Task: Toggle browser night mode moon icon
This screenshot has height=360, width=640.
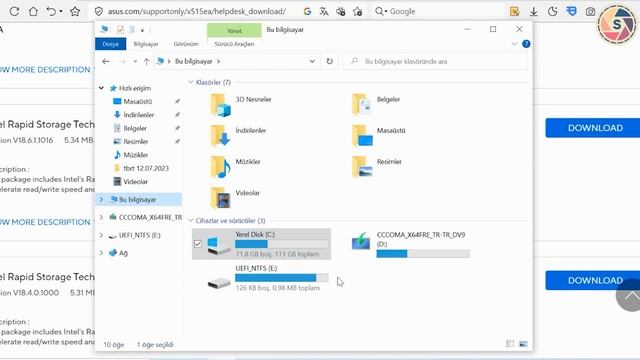Action: coord(553,11)
